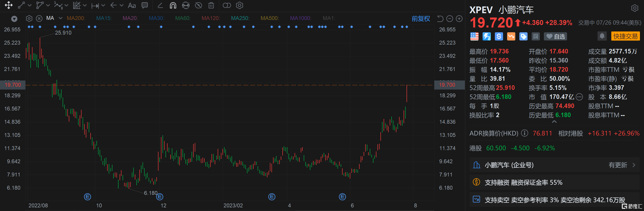Click the orange short-selling arrow icon
644x211 pixels.
point(511,37)
